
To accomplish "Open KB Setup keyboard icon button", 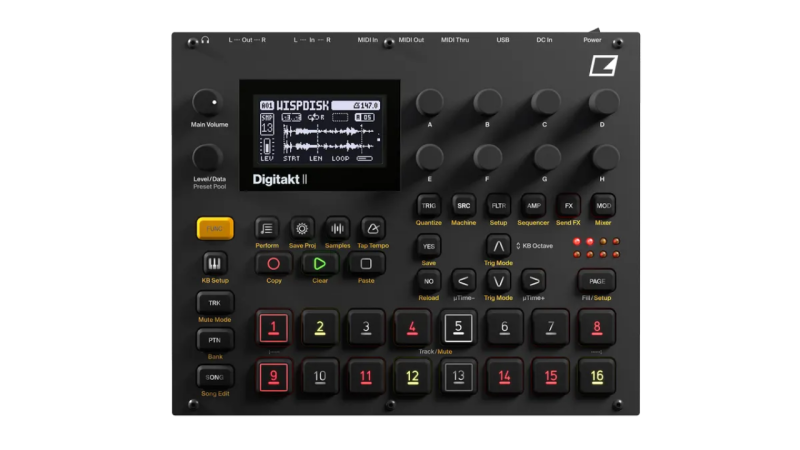I will 214,264.
